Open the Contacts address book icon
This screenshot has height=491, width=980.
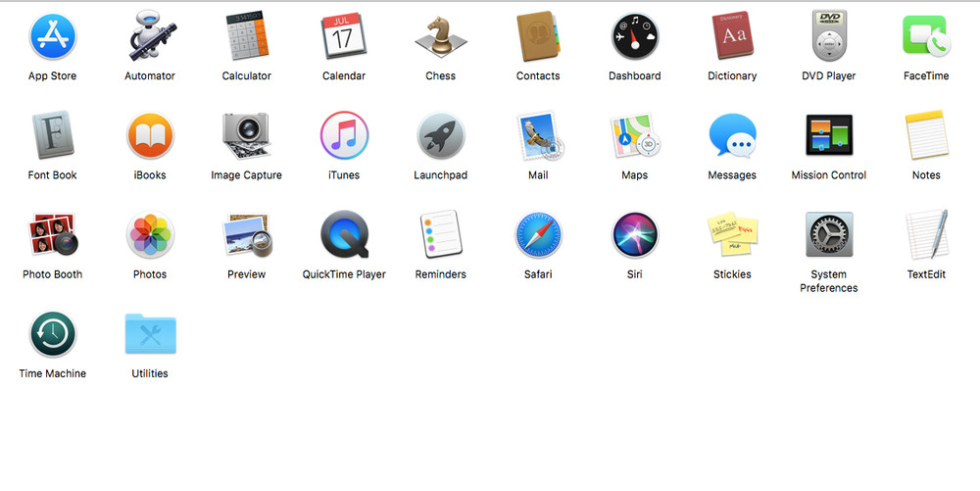pos(538,36)
